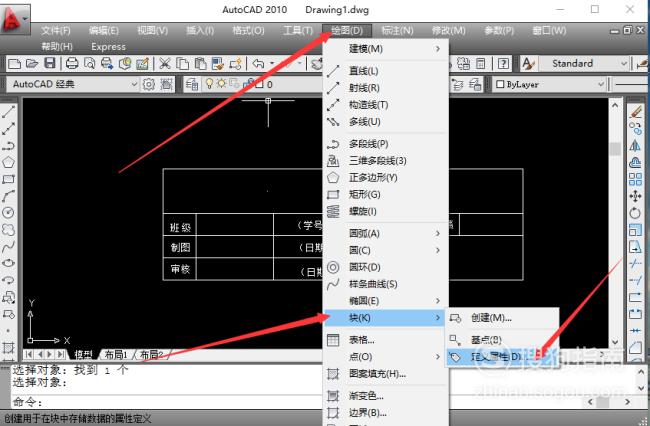Switch to the 模型 tab
Screen dimensions: 650x426
click(83, 355)
